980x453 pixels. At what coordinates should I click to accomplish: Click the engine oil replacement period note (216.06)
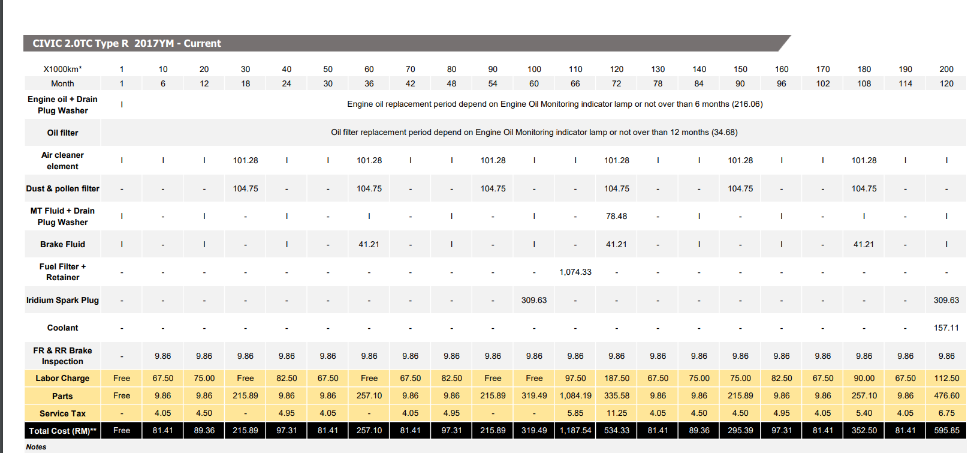(555, 104)
